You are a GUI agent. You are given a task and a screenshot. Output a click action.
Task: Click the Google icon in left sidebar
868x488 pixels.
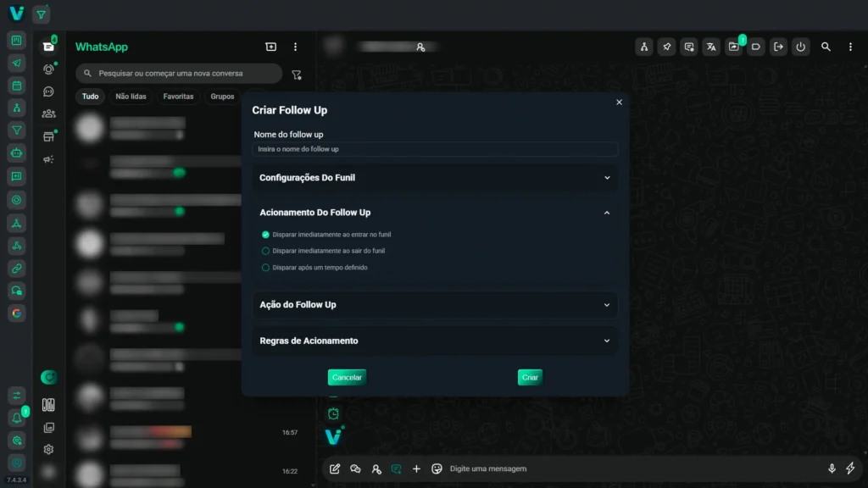click(x=17, y=313)
